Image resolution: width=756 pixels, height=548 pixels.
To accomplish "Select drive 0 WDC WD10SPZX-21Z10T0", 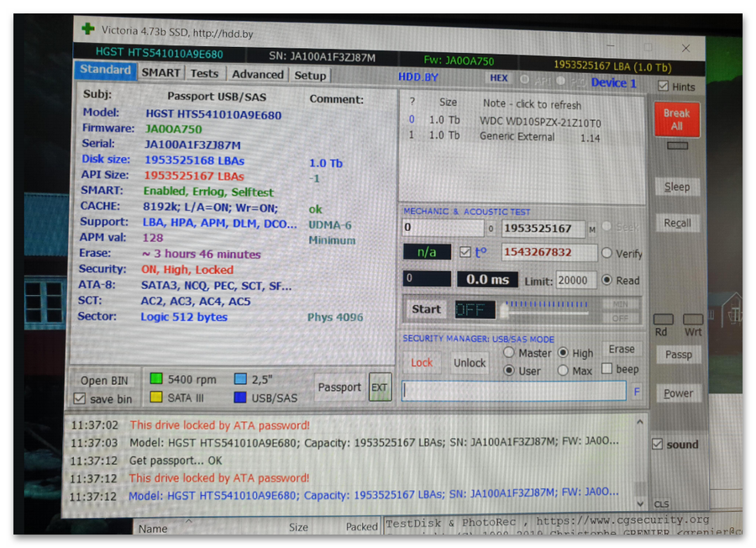I will [x=505, y=121].
